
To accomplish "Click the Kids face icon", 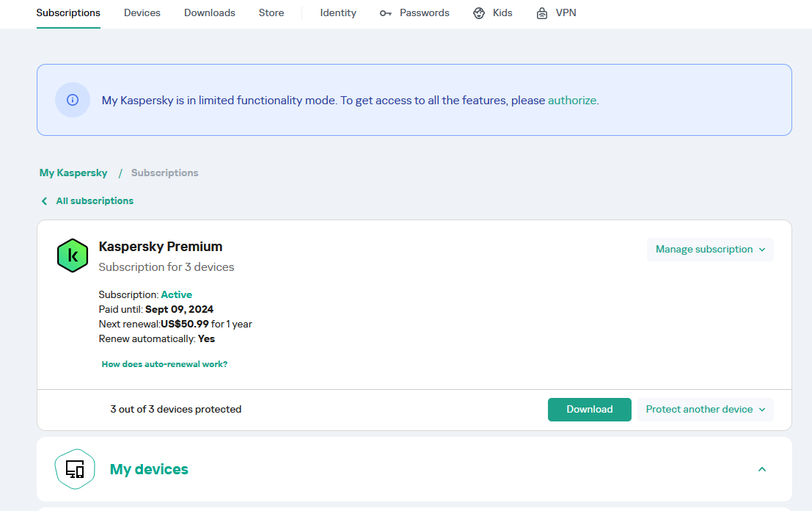I will pos(479,13).
